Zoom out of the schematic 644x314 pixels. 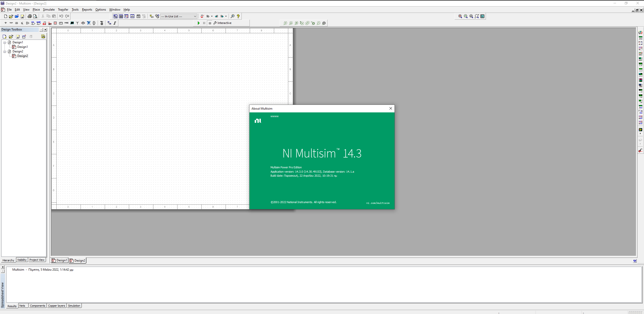tap(466, 16)
